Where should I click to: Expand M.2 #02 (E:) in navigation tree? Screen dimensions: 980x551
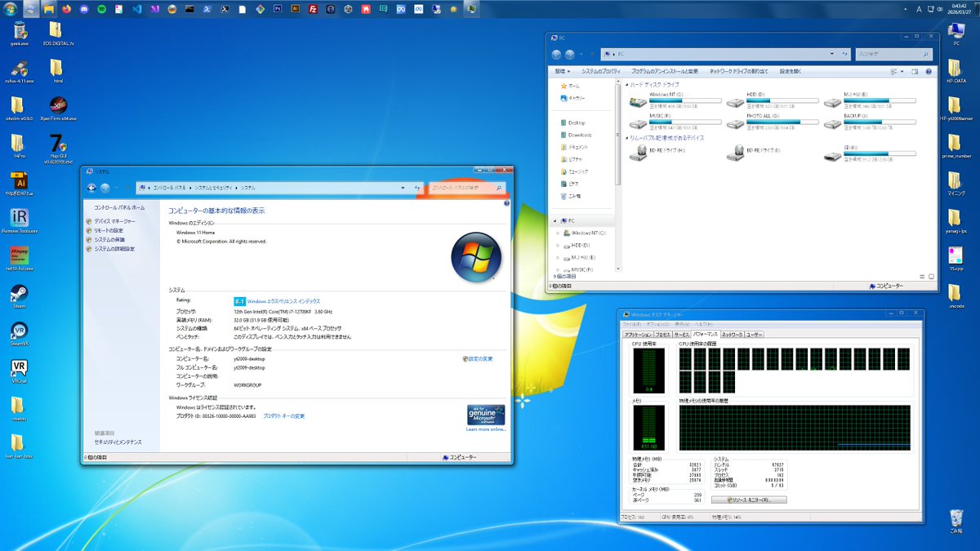pyautogui.click(x=559, y=257)
